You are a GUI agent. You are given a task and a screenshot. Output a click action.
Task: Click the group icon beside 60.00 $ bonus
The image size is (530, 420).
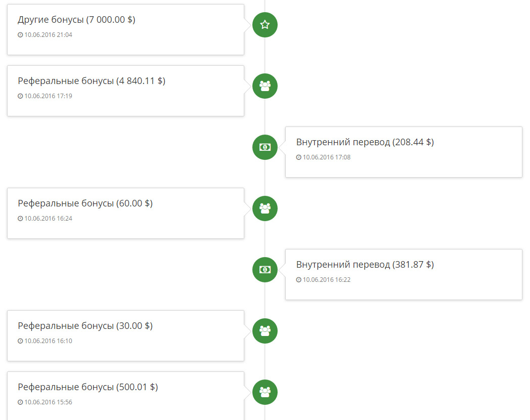(265, 208)
